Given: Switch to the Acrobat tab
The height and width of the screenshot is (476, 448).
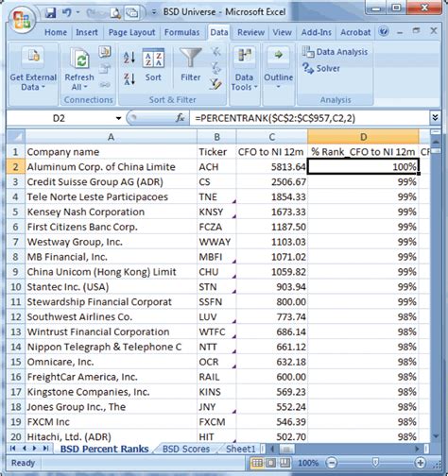Looking at the screenshot, I should click(x=355, y=32).
